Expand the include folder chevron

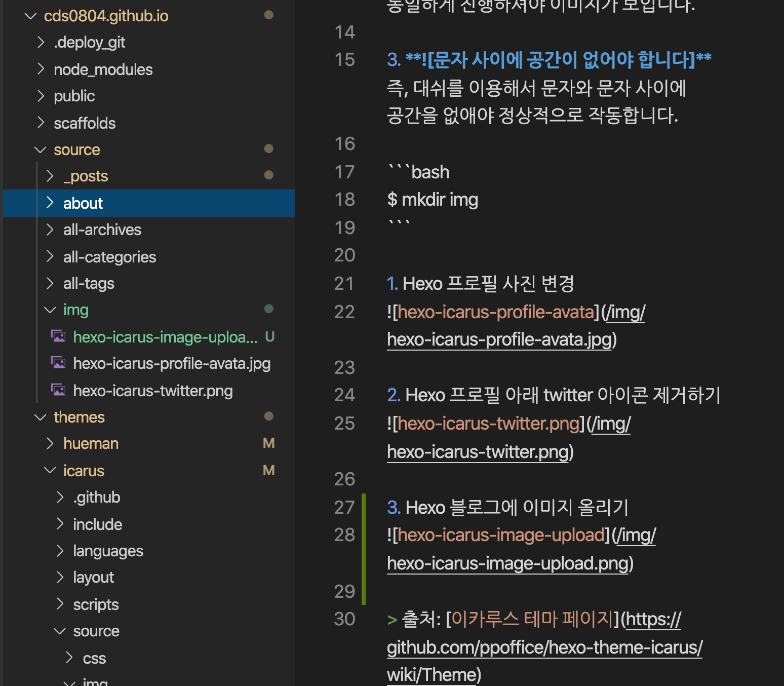point(60,524)
